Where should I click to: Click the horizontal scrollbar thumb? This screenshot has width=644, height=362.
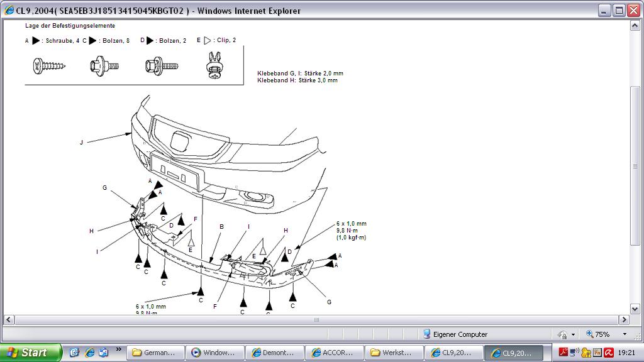pyautogui.click(x=316, y=320)
